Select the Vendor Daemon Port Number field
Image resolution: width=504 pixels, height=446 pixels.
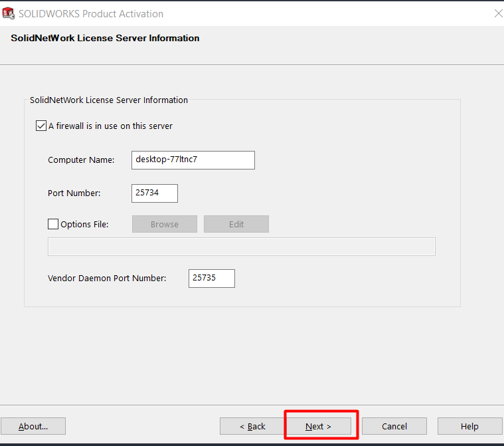(x=212, y=279)
